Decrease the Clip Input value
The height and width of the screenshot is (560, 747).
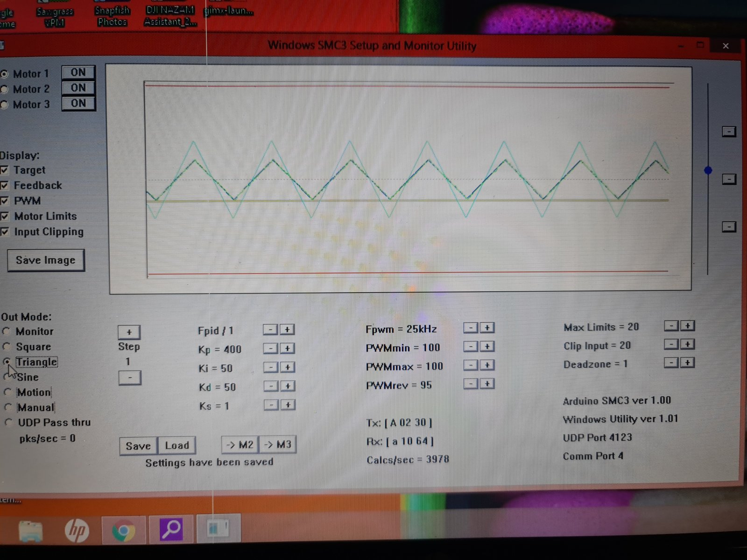(671, 344)
